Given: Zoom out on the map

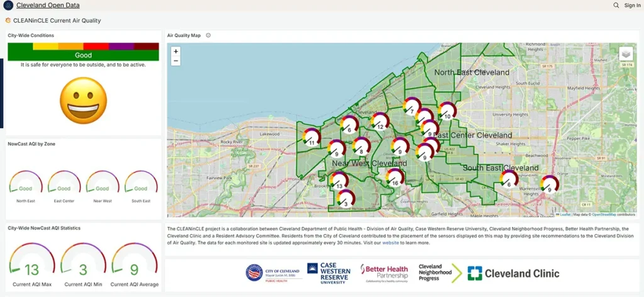Looking at the screenshot, I should click(176, 61).
